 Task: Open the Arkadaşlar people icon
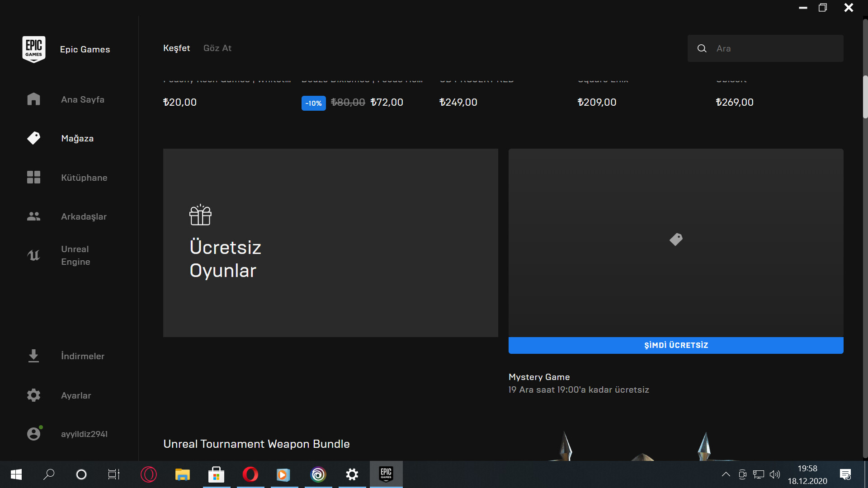[x=33, y=216]
